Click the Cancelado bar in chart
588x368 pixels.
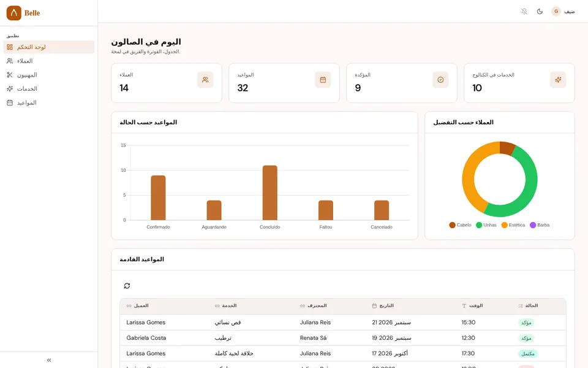click(x=382, y=210)
